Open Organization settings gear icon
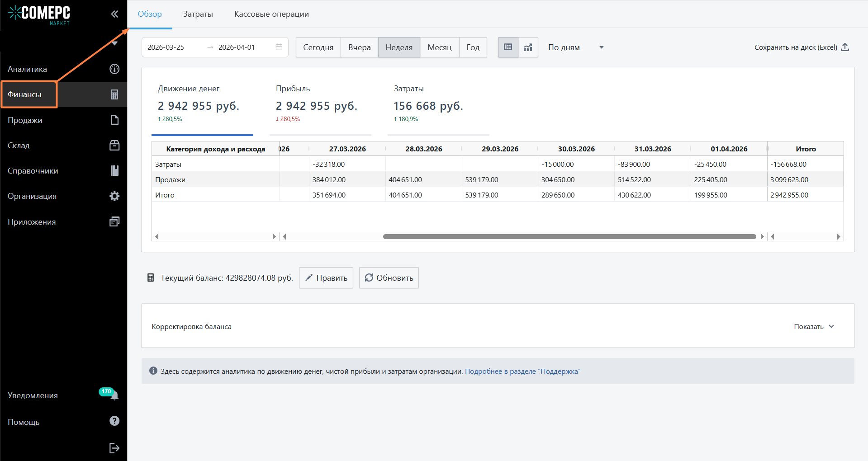This screenshot has width=868, height=461. click(114, 196)
